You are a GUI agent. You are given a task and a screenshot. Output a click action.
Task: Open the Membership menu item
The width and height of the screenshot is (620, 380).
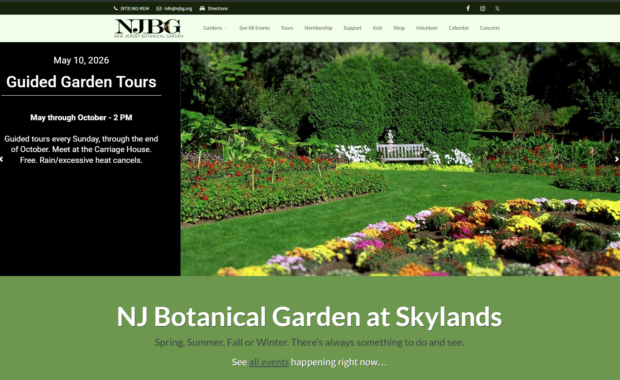[x=318, y=28]
